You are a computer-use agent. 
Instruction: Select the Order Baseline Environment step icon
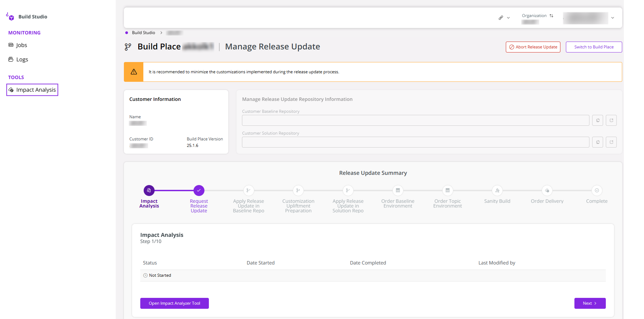398,190
